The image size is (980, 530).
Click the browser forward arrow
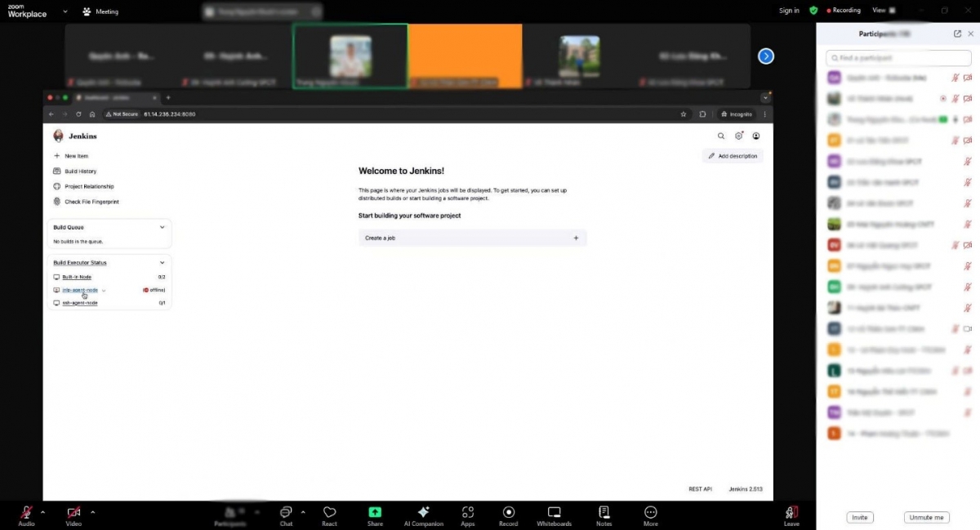coord(65,114)
